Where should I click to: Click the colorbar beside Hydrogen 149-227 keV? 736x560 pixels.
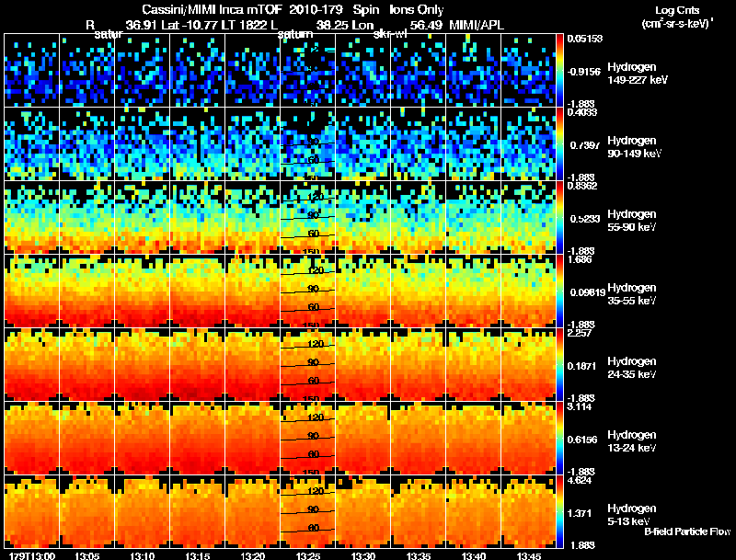tap(559, 71)
